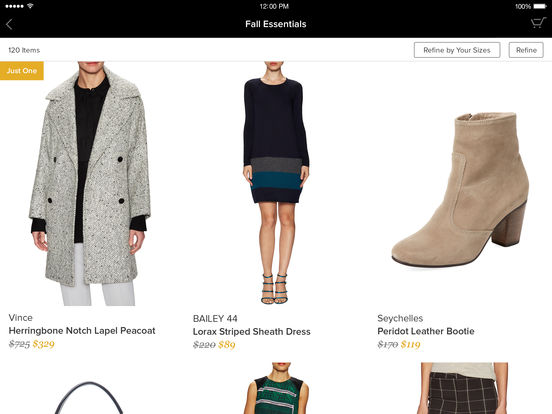Tap the Fall Essentials header title
Viewport: 552px width, 414px height.
click(x=276, y=24)
